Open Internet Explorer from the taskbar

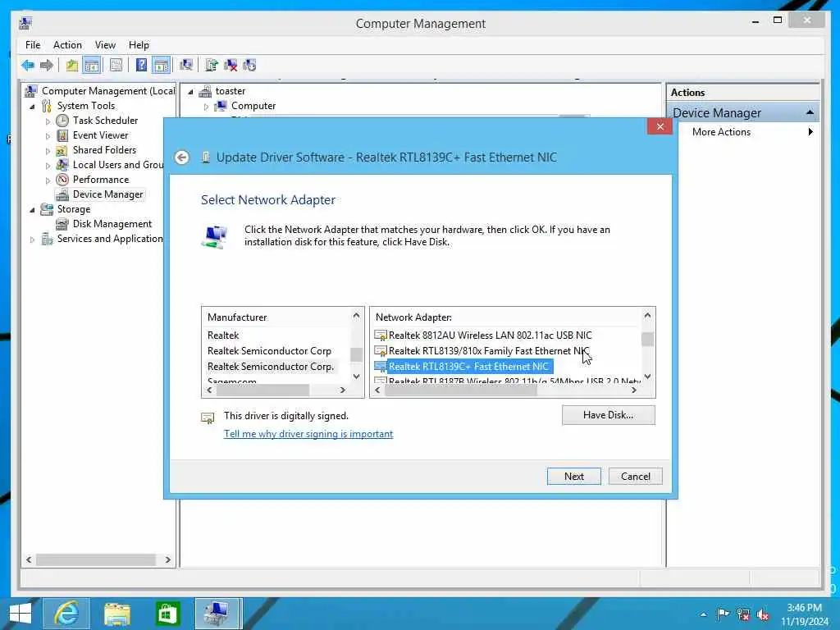[x=66, y=614]
